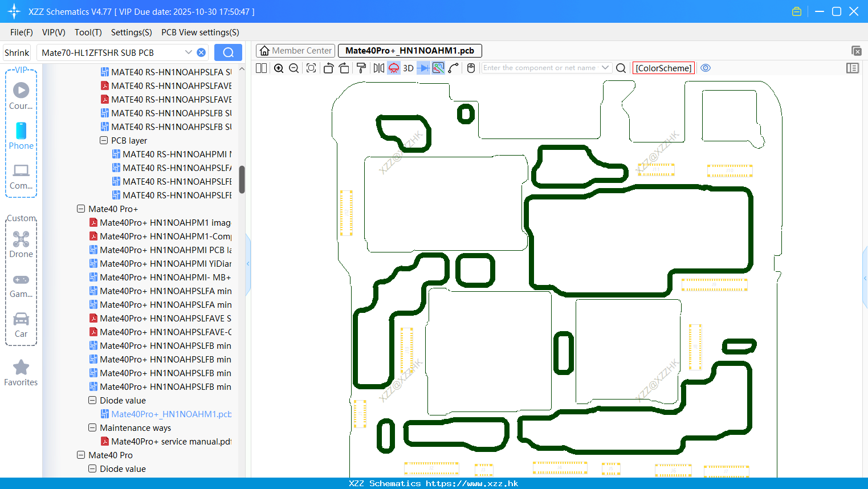Fit the PCB to the window
The width and height of the screenshot is (868, 489).
coord(311,68)
